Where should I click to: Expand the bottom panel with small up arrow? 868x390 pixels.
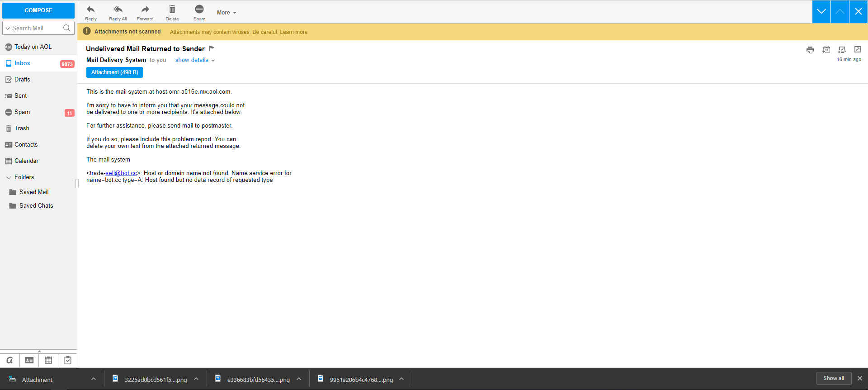(39, 351)
